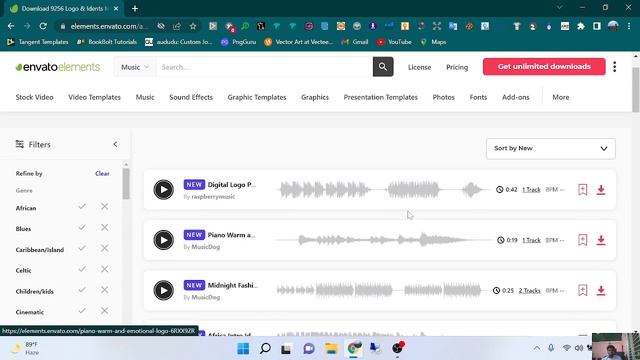
Task: Play the Midnight Fashi track
Action: tap(164, 290)
